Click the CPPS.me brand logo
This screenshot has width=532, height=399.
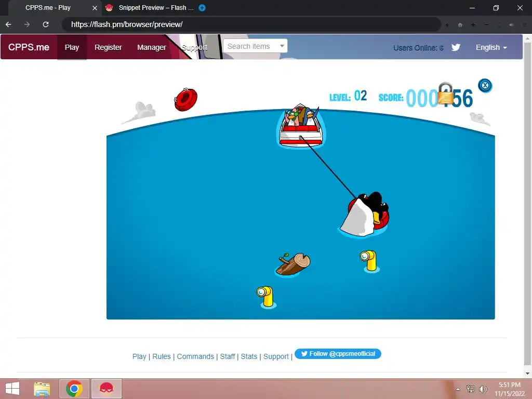pos(29,47)
